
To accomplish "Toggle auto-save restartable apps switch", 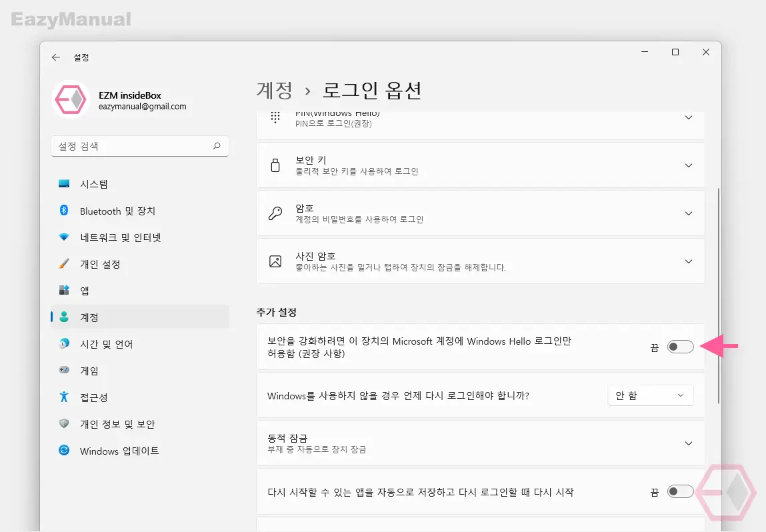I will click(x=681, y=491).
